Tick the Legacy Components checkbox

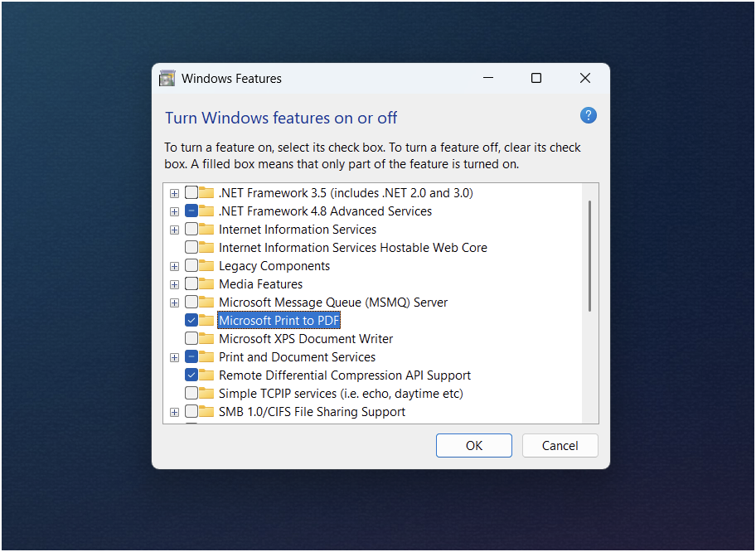coord(191,265)
